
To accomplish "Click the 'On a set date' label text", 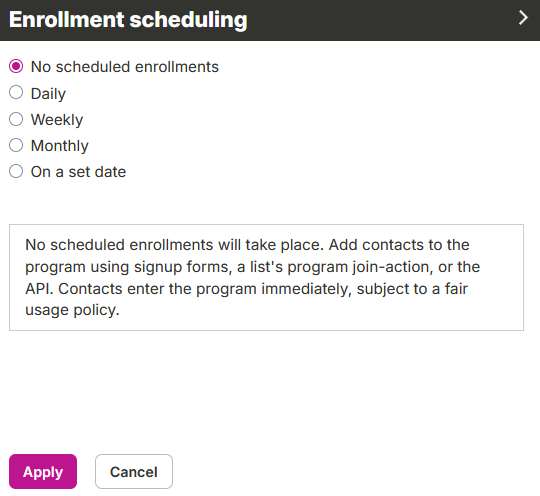I will (79, 172).
